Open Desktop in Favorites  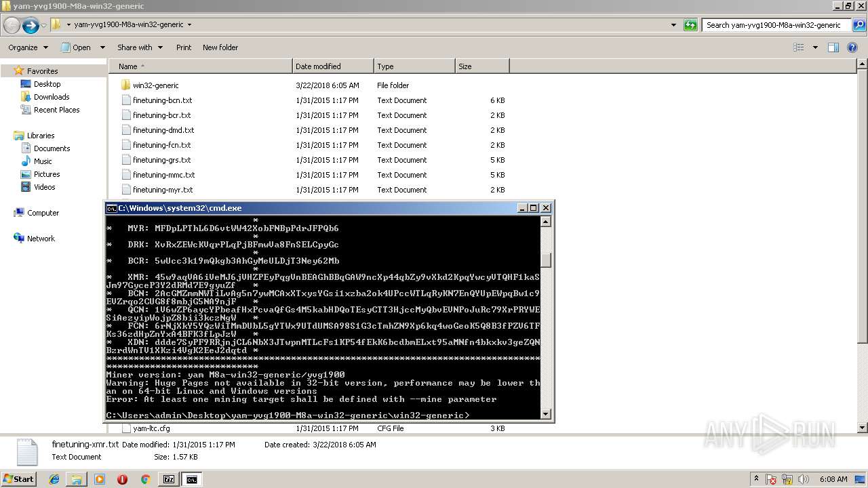pyautogui.click(x=47, y=84)
